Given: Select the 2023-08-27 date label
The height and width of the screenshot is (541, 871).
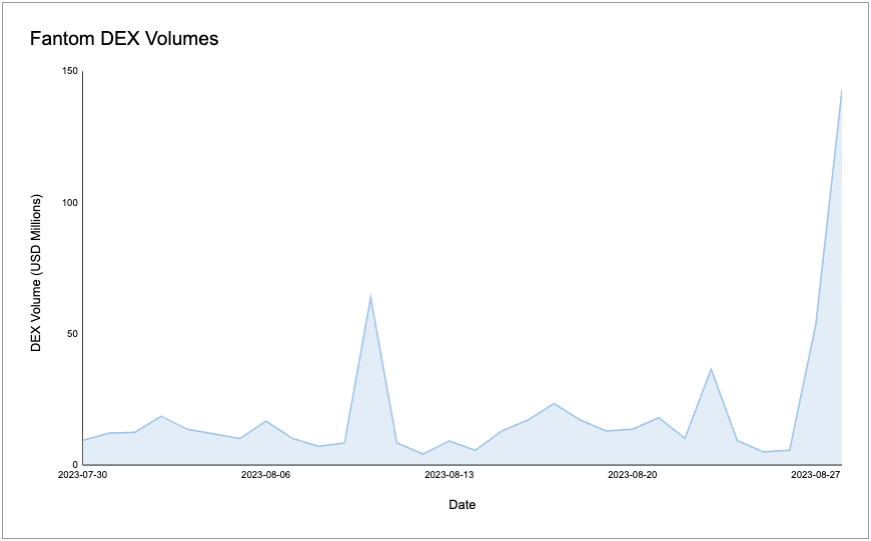Looking at the screenshot, I should (815, 475).
